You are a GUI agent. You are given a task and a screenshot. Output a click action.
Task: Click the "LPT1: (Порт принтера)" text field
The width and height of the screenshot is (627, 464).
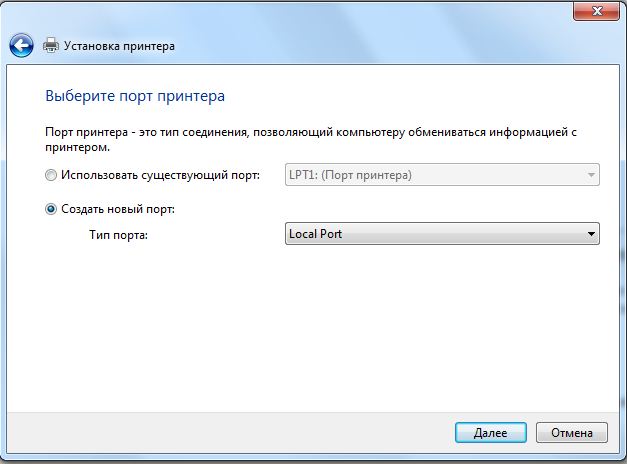pos(350,176)
